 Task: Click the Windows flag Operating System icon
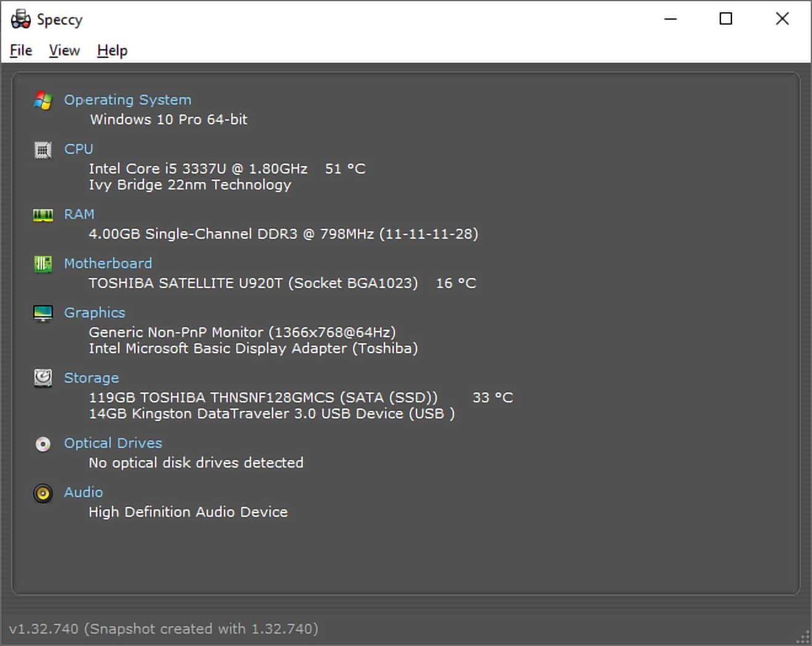[42, 100]
